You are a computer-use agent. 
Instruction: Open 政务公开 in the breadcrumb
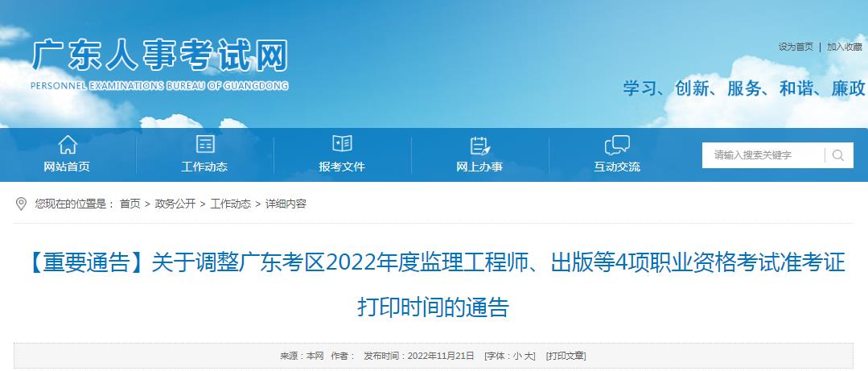click(x=175, y=204)
